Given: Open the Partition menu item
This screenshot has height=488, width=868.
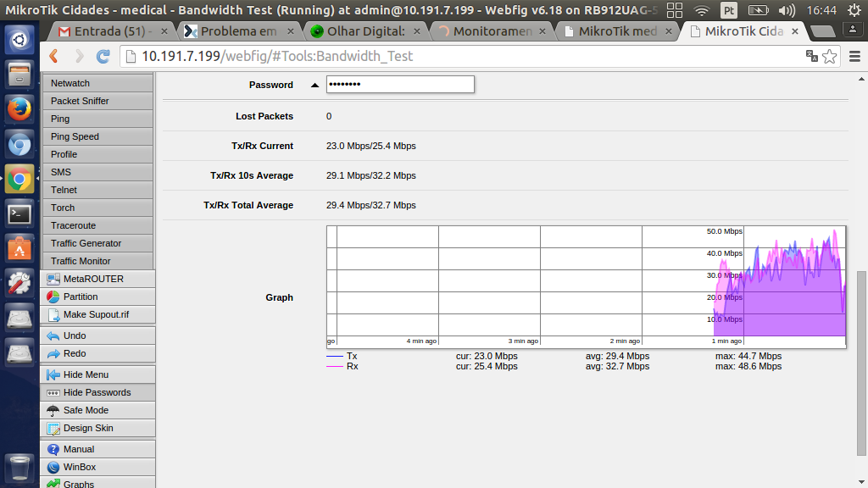Looking at the screenshot, I should [97, 297].
